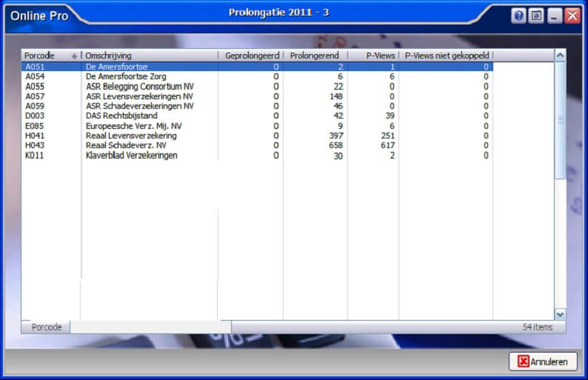
Task: Click Prolongerend value 46
Action: pyautogui.click(x=338, y=106)
